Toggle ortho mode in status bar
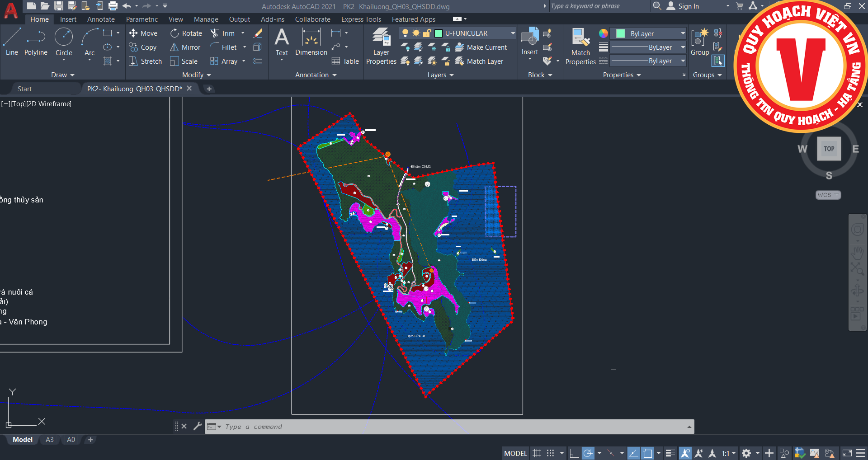Image resolution: width=868 pixels, height=460 pixels. pos(574,453)
